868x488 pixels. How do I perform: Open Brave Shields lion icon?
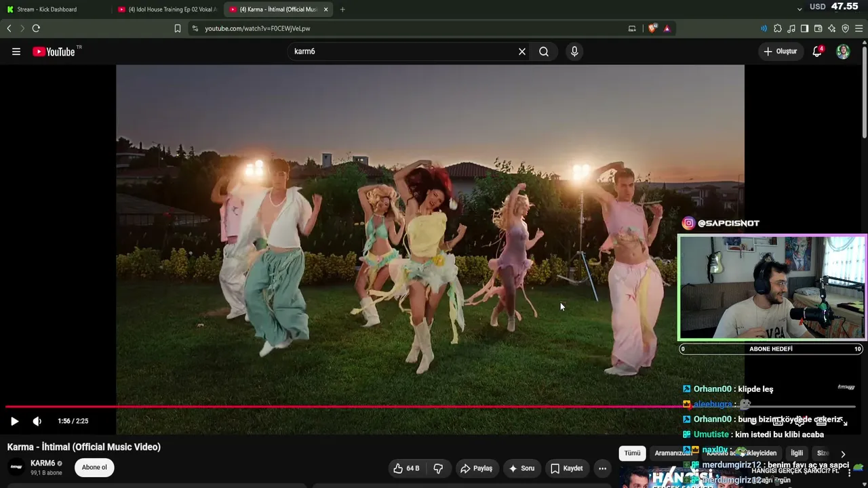[x=652, y=28]
